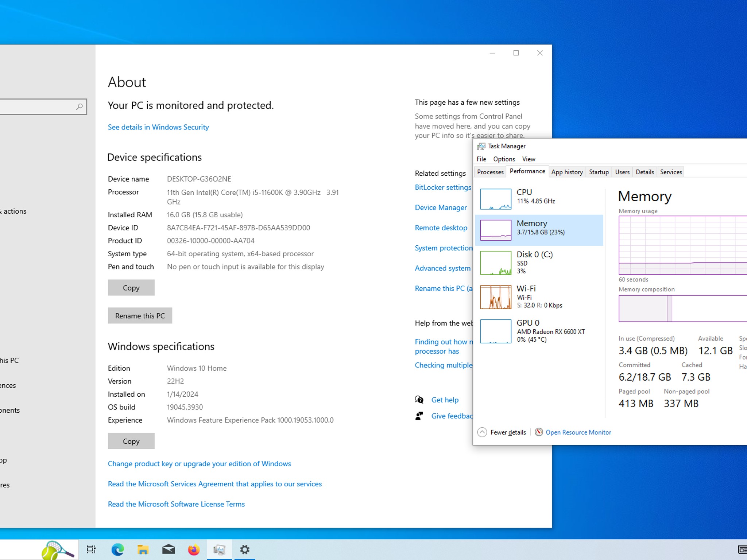Click the Get help chat icon
The image size is (747, 560).
click(x=419, y=400)
